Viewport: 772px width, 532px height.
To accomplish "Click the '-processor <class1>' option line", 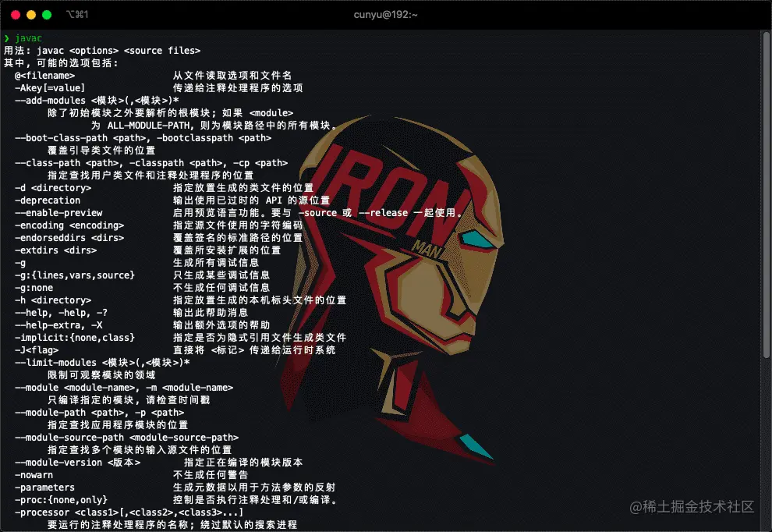I will click(x=129, y=512).
